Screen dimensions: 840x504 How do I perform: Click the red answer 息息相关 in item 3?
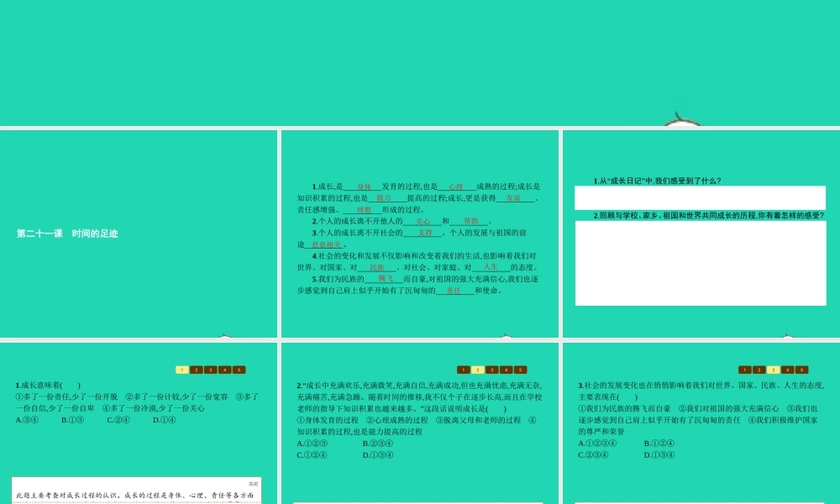[x=327, y=244]
